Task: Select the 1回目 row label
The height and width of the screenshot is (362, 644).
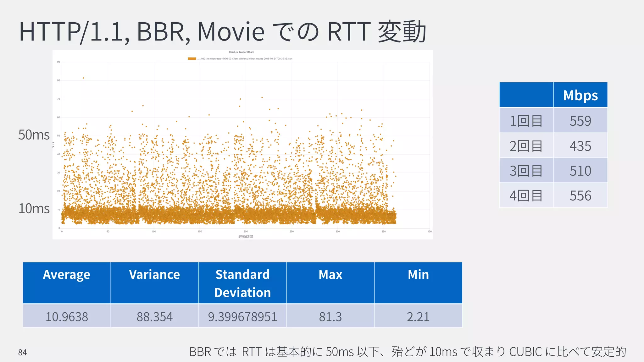Action: coord(526,121)
